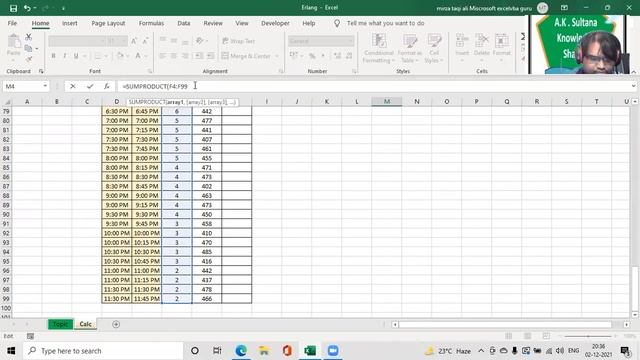Click the Cortana circle icon

pos(195,351)
